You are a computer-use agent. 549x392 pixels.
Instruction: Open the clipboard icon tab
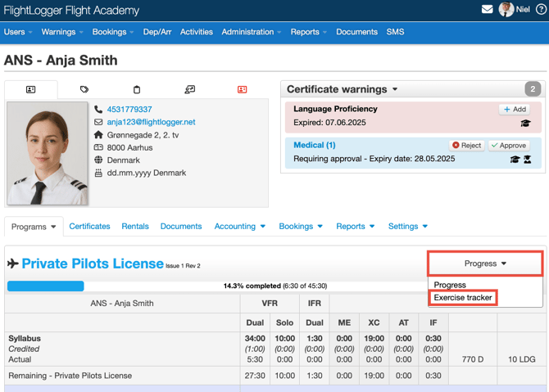coord(137,89)
